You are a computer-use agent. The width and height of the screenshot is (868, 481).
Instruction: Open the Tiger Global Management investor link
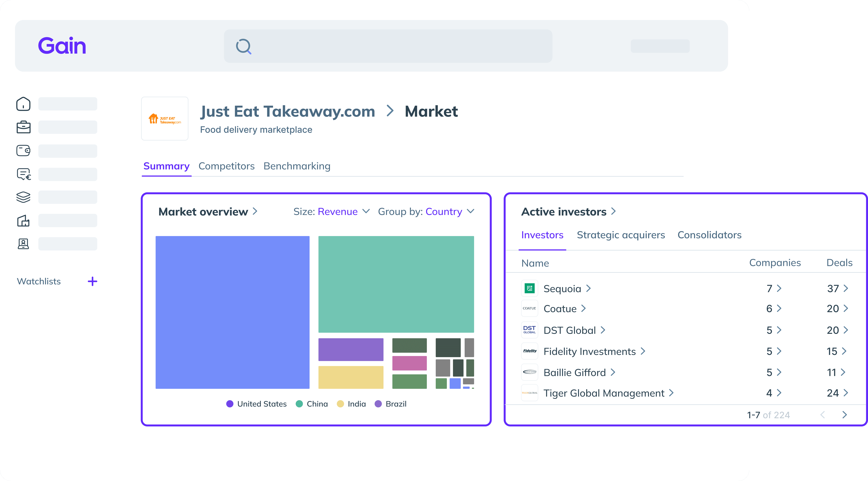point(604,393)
